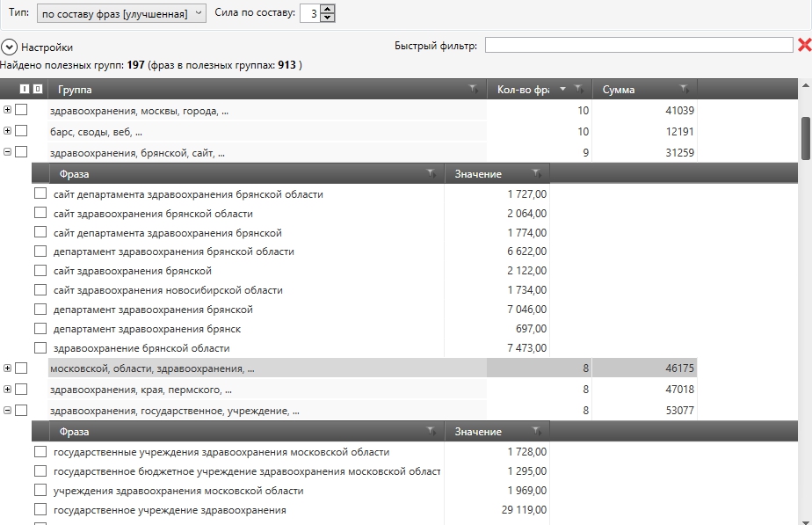The width and height of the screenshot is (812, 525).
Task: Click filter icon in first Фраза subheader
Action: [431, 174]
